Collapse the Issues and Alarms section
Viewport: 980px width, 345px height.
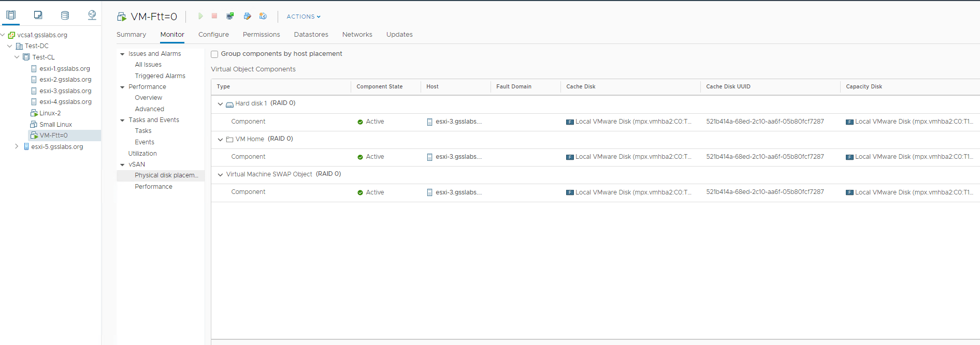pyautogui.click(x=122, y=54)
